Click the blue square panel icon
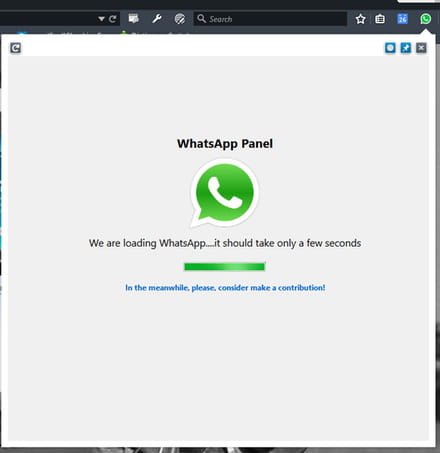 pos(390,48)
